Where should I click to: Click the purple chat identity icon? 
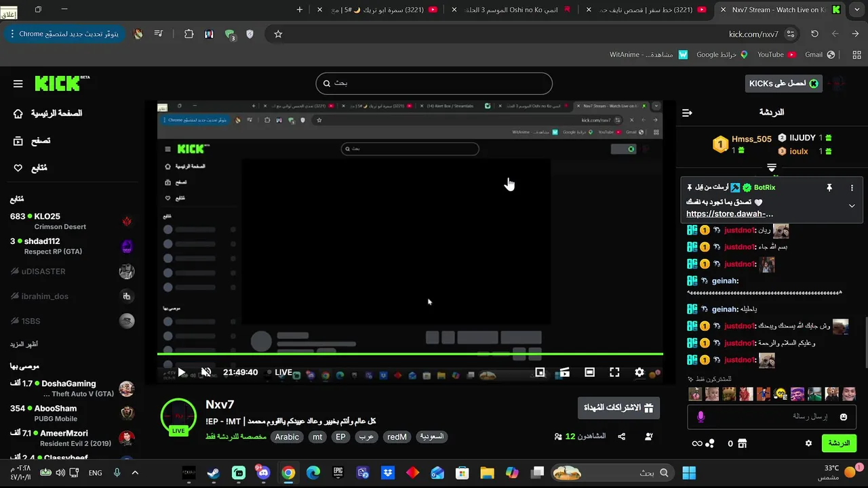[701, 417]
